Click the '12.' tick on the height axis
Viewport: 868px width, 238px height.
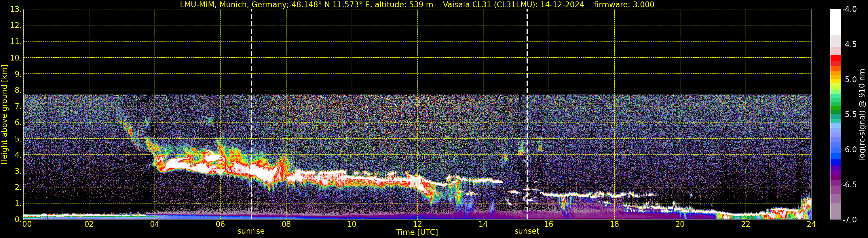coord(16,26)
